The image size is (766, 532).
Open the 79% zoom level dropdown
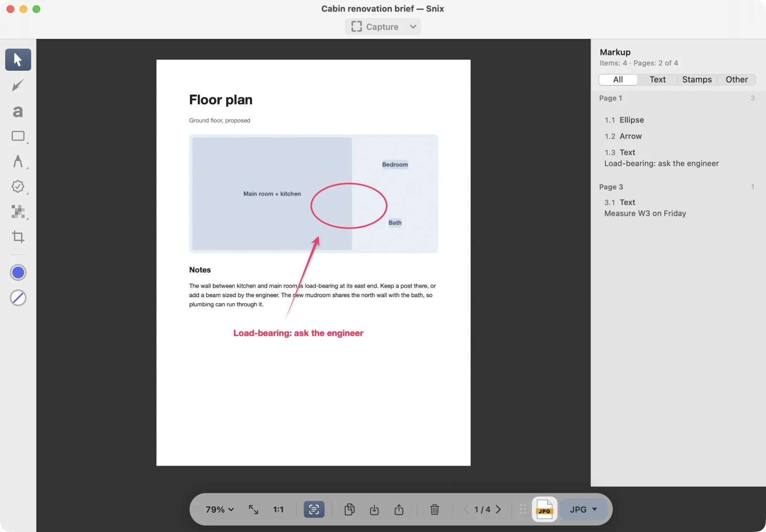click(x=220, y=510)
